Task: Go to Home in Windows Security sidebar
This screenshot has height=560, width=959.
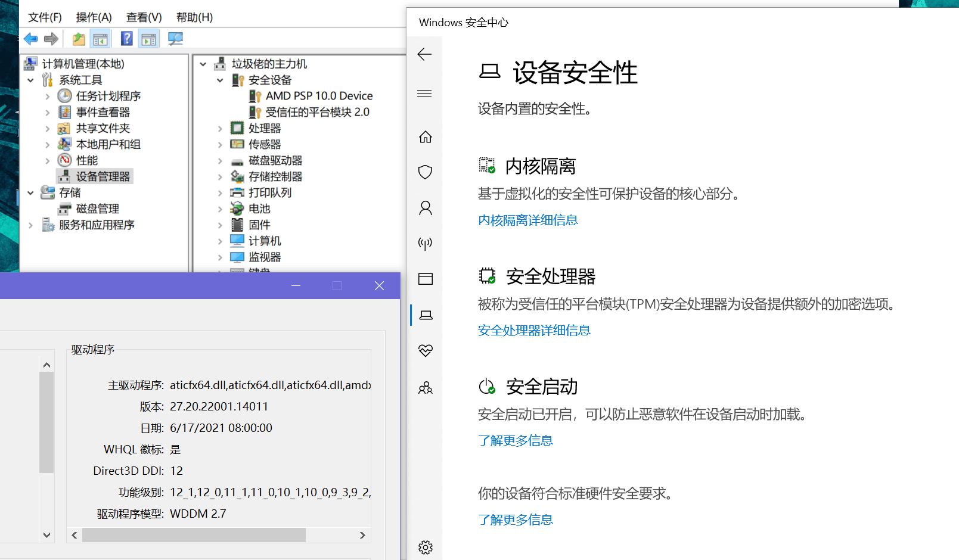Action: (x=426, y=137)
